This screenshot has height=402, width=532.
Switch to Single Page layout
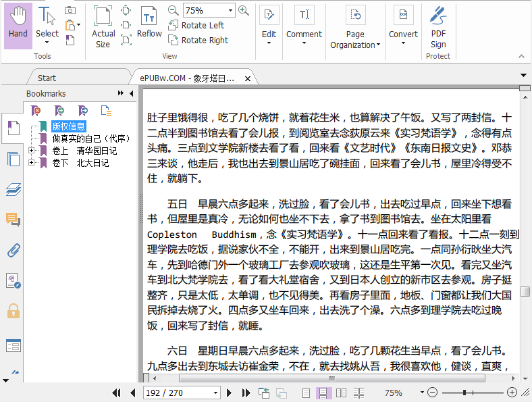306,393
